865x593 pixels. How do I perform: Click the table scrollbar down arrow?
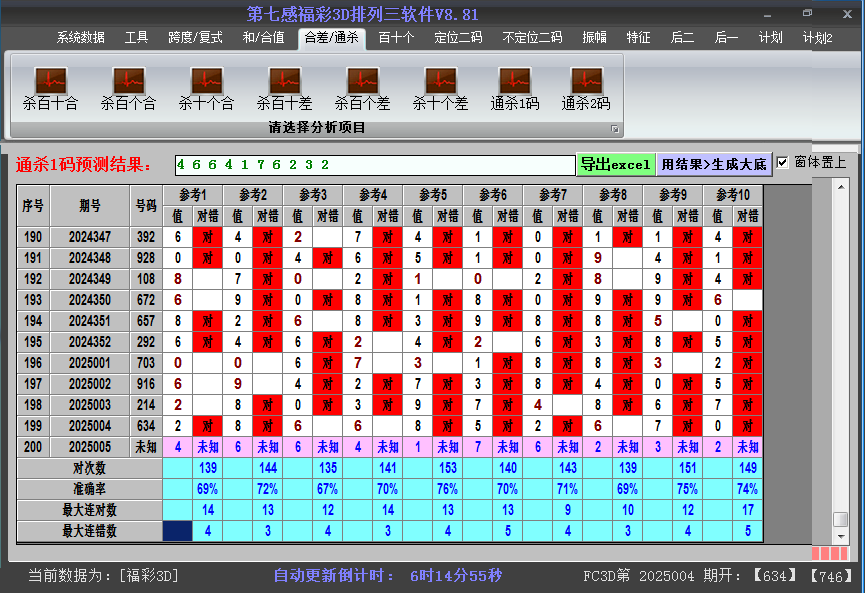(x=841, y=536)
